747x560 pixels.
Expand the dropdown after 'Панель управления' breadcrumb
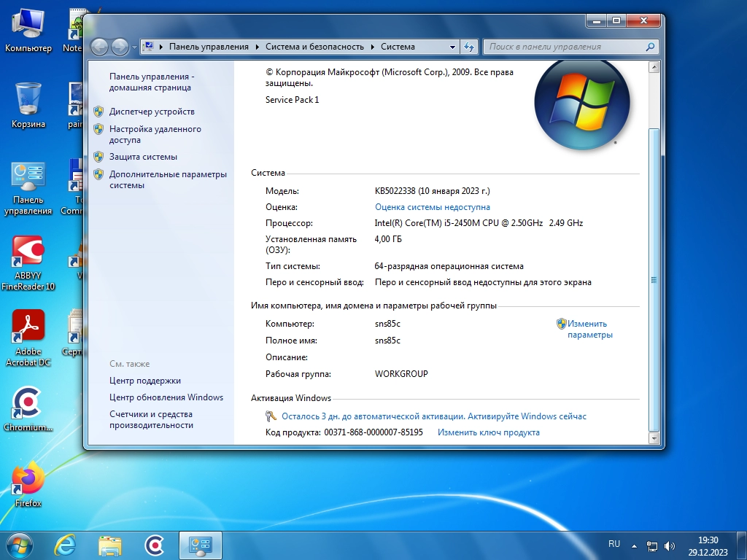pyautogui.click(x=257, y=47)
